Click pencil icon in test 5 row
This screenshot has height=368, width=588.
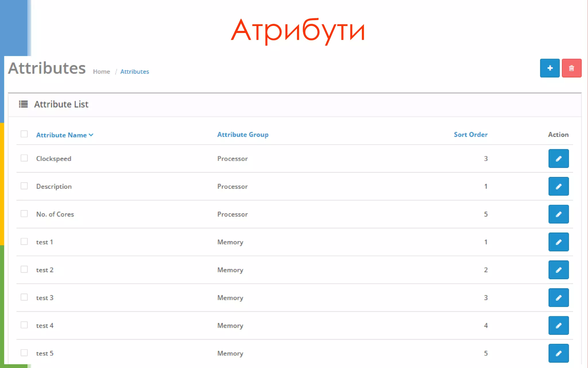pos(558,353)
